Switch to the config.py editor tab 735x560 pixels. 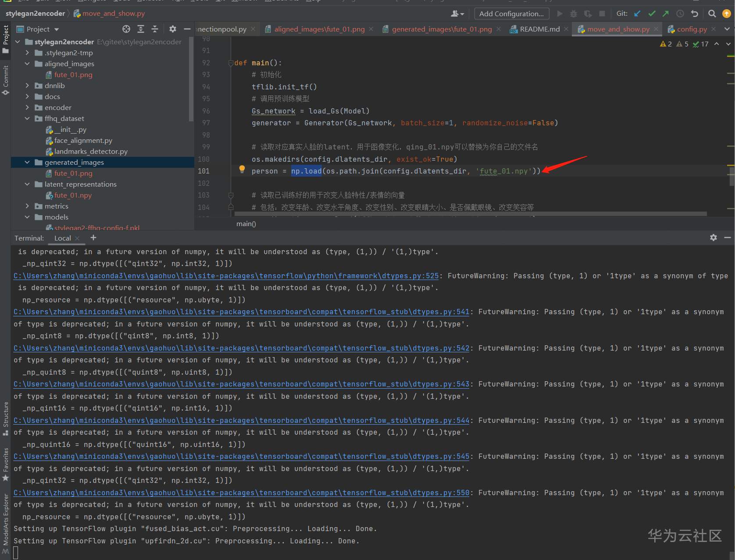coord(692,29)
